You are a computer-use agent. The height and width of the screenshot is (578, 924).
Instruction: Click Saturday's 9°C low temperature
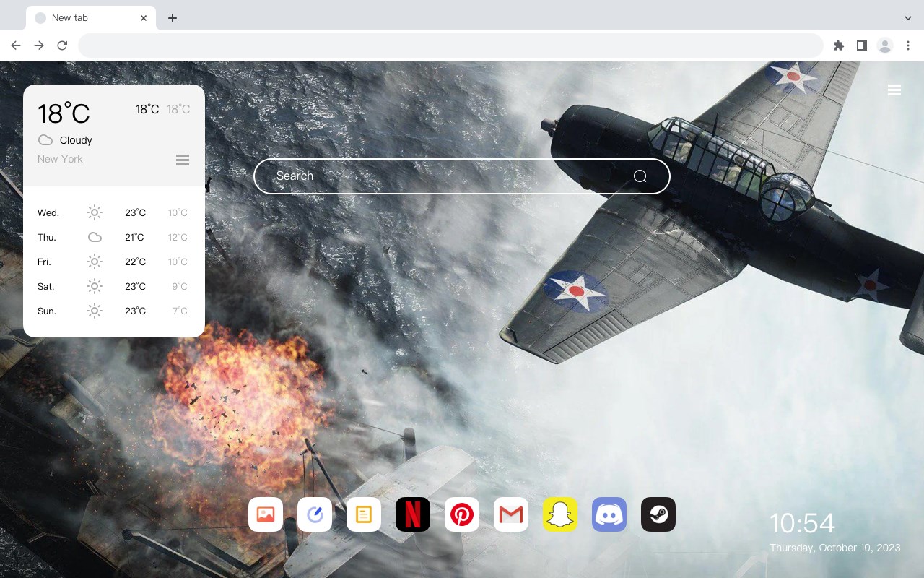click(180, 286)
